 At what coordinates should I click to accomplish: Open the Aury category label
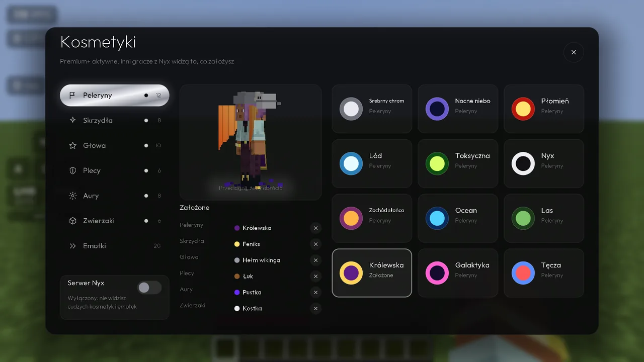coord(91,196)
